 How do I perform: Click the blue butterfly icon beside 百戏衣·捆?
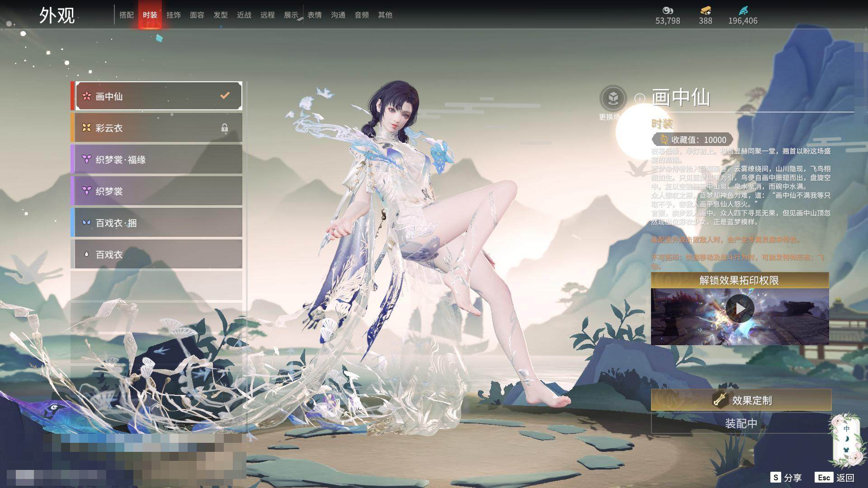click(86, 223)
